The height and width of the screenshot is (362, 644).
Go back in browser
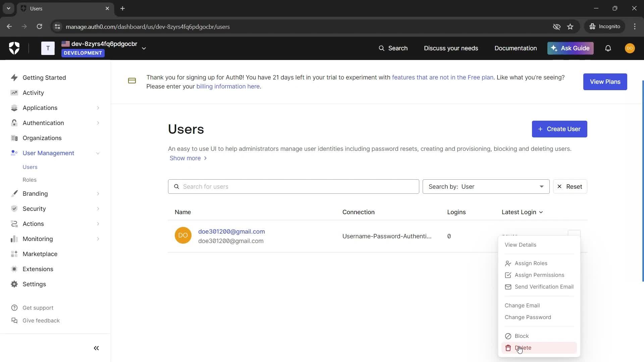9,26
